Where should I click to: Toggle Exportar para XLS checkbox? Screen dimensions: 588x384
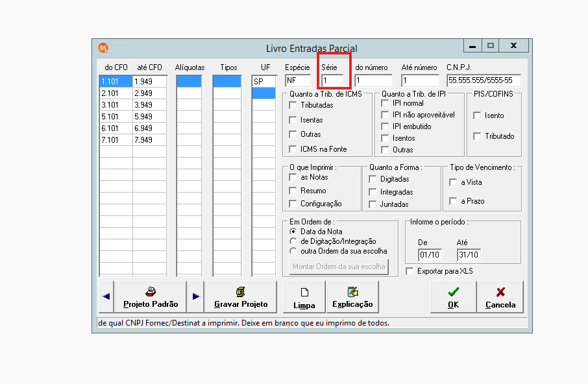[410, 271]
